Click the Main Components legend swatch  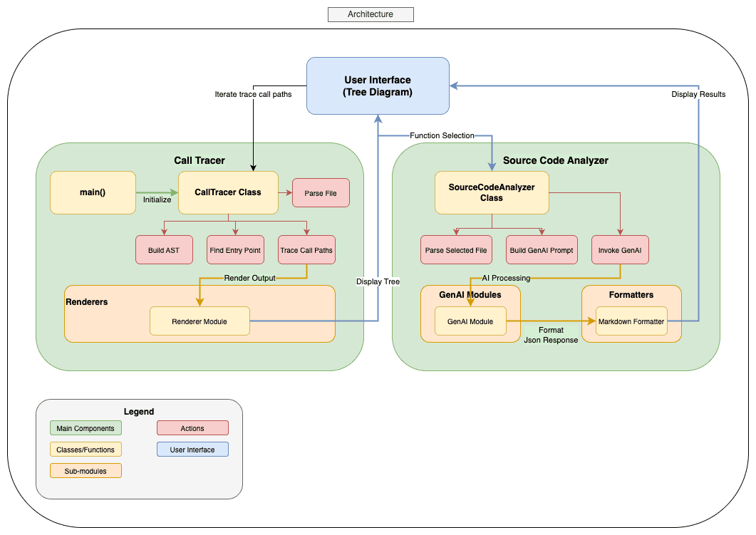[86, 428]
